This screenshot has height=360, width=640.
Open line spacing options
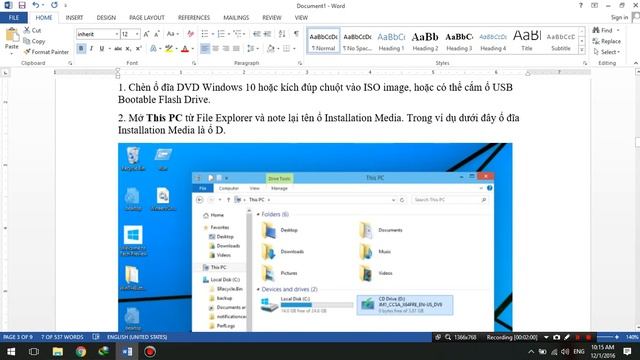253,49
